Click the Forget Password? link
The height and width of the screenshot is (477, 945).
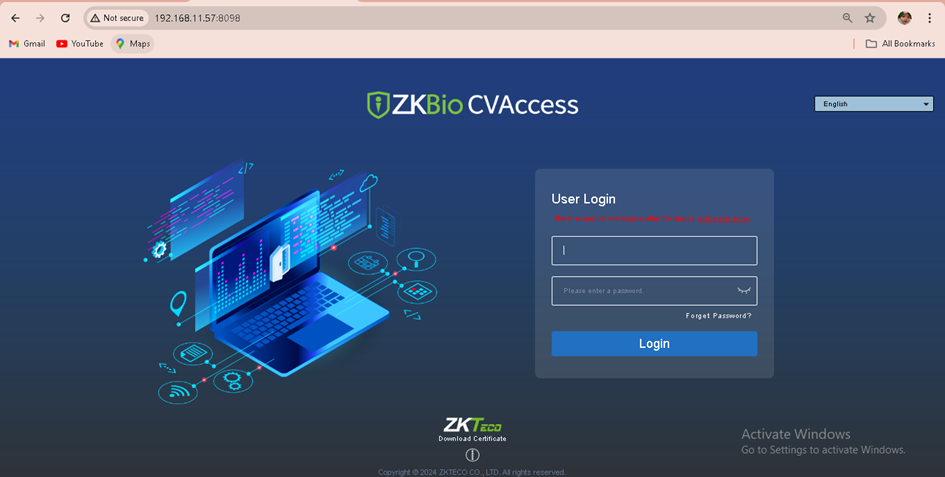pyautogui.click(x=718, y=316)
